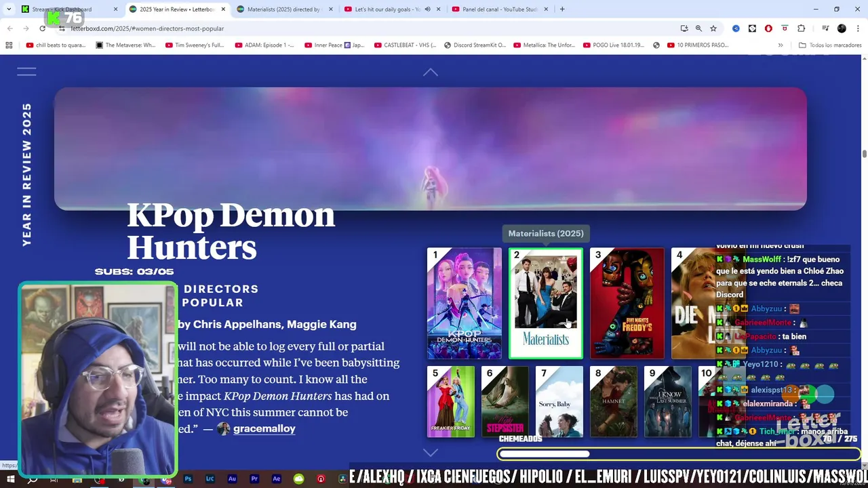The image size is (868, 488).
Task: Click the CHEMEADOS progress bar
Action: pyautogui.click(x=679, y=454)
